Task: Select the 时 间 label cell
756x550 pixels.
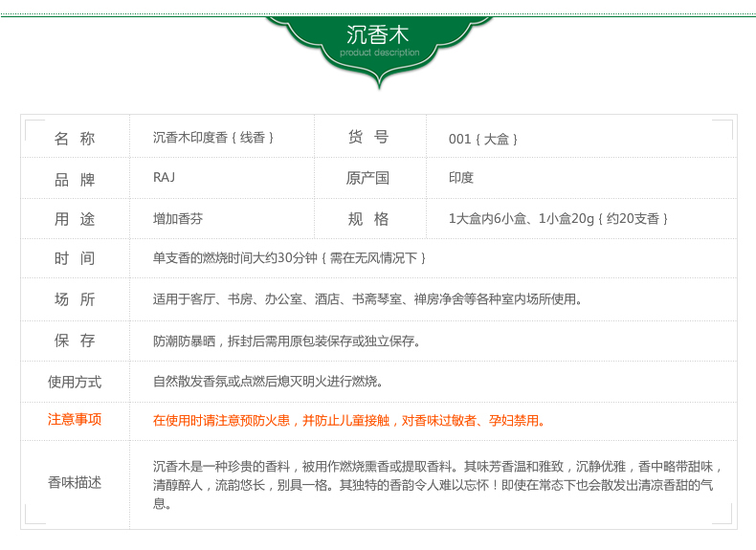Action: (x=75, y=258)
